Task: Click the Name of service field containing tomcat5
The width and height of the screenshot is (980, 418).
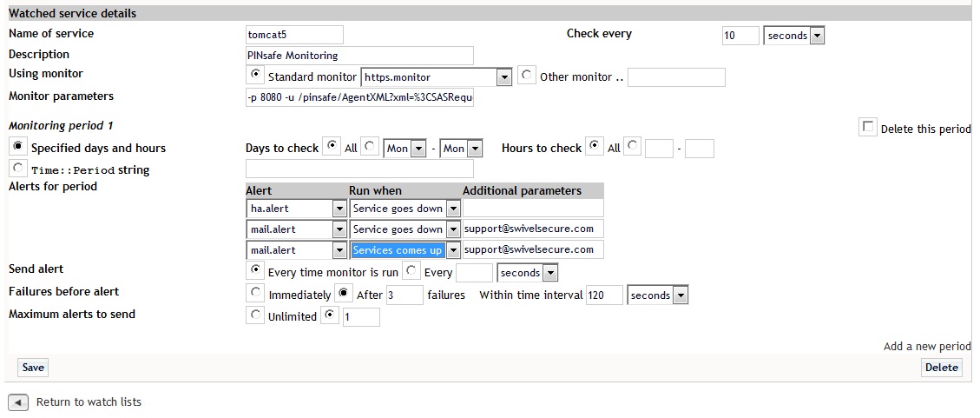Action: [x=294, y=35]
